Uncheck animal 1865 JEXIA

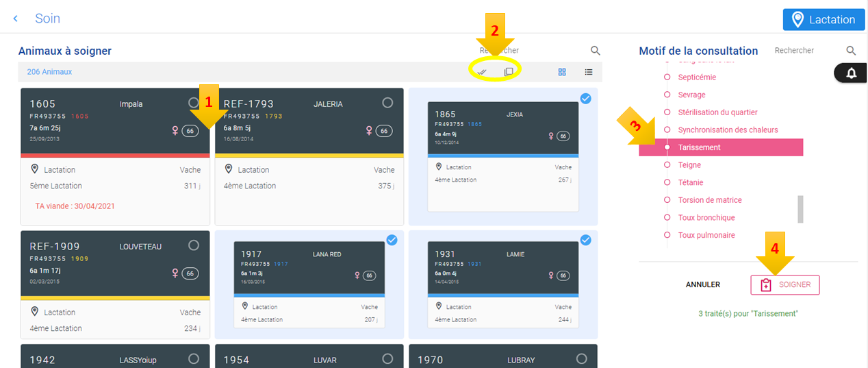pos(585,99)
